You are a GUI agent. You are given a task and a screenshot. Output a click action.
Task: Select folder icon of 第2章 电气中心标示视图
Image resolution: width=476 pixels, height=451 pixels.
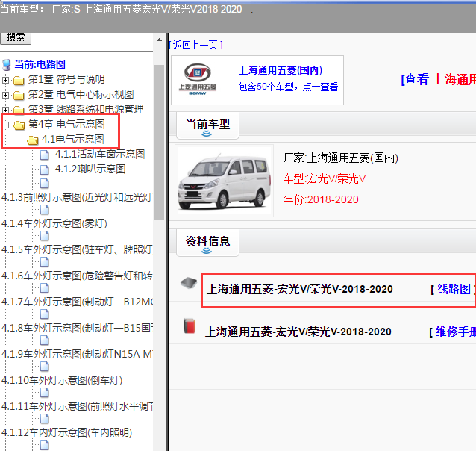tap(19, 95)
